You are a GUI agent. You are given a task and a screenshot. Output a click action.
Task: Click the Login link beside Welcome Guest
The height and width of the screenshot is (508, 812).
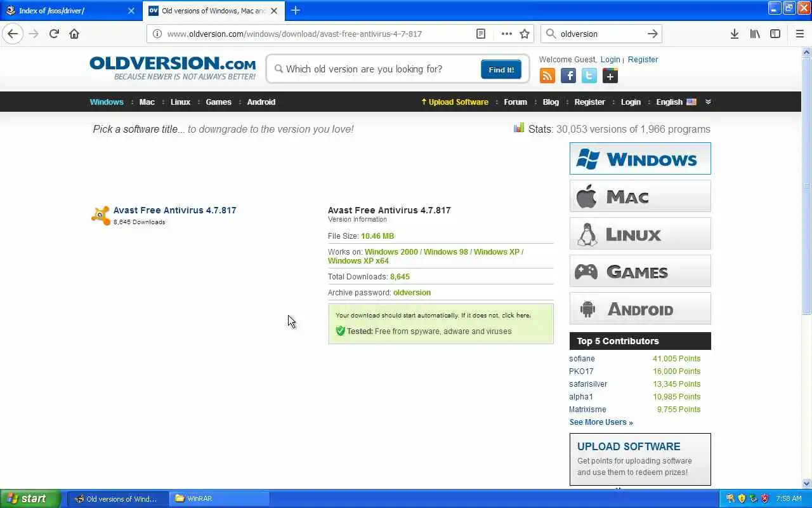click(x=610, y=59)
